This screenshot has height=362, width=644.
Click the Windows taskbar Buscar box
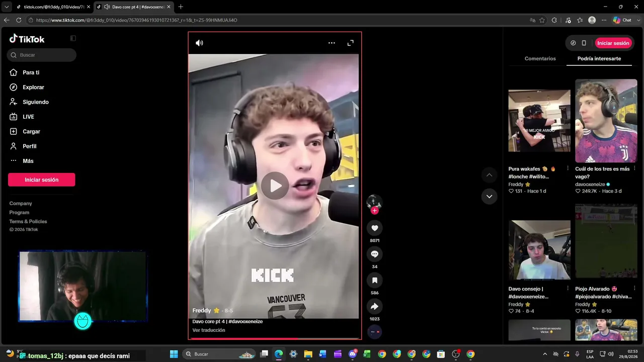tap(219, 354)
